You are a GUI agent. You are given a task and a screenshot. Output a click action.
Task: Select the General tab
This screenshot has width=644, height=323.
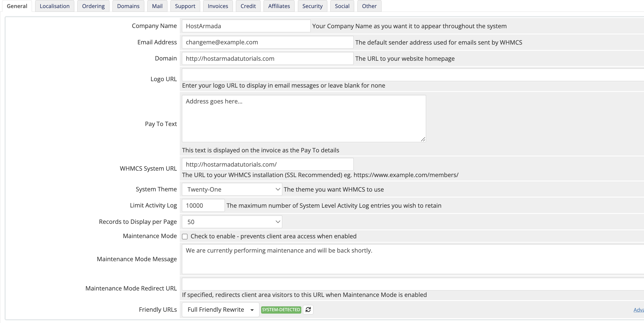[x=17, y=6]
